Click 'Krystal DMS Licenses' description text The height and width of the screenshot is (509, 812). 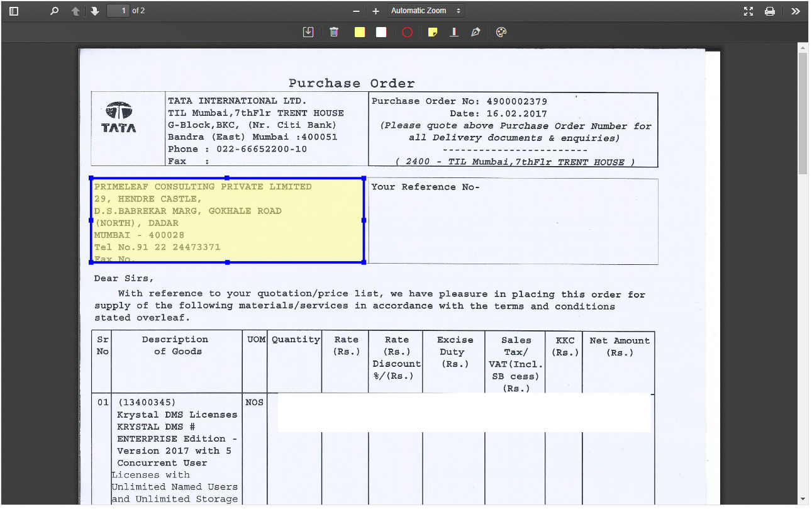(177, 415)
